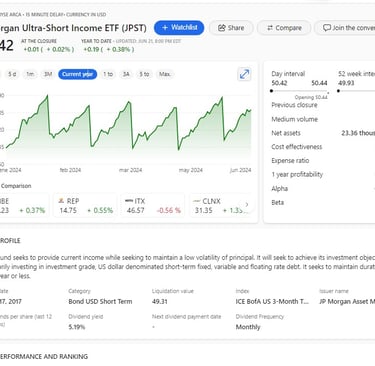This screenshot has width=375, height=366.
Task: Click the Net assets label
Action: coord(286,133)
